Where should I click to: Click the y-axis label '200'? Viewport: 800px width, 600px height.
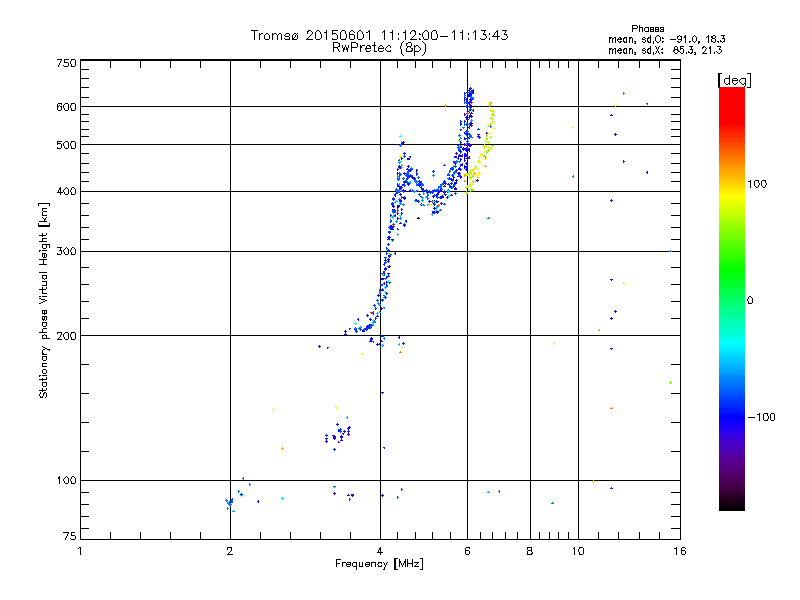pyautogui.click(x=66, y=336)
